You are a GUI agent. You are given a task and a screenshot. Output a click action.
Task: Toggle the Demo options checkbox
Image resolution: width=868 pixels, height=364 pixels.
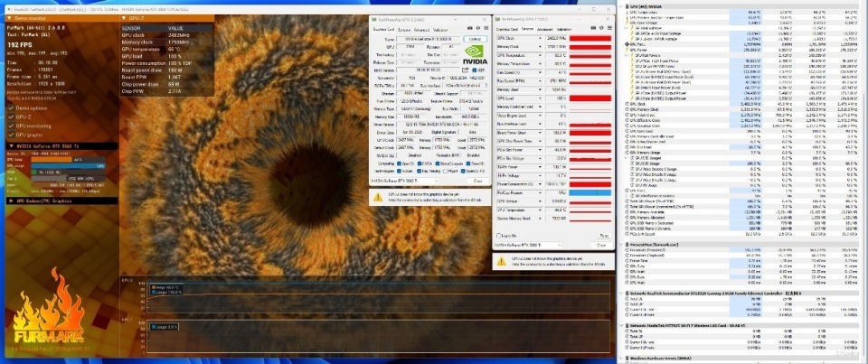tap(12, 107)
